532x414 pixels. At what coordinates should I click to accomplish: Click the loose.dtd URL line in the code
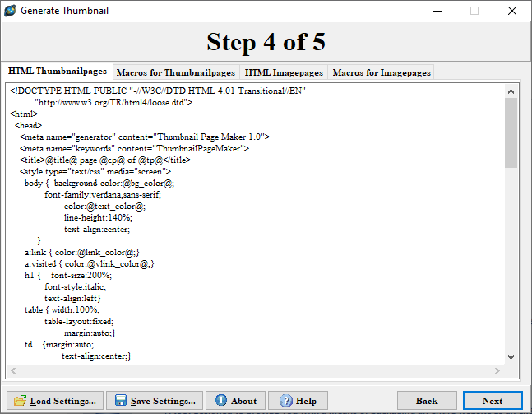(113, 102)
